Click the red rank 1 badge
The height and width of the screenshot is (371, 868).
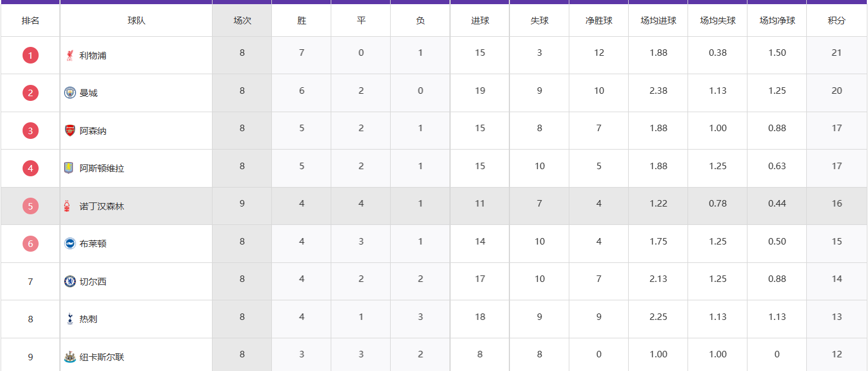click(30, 55)
